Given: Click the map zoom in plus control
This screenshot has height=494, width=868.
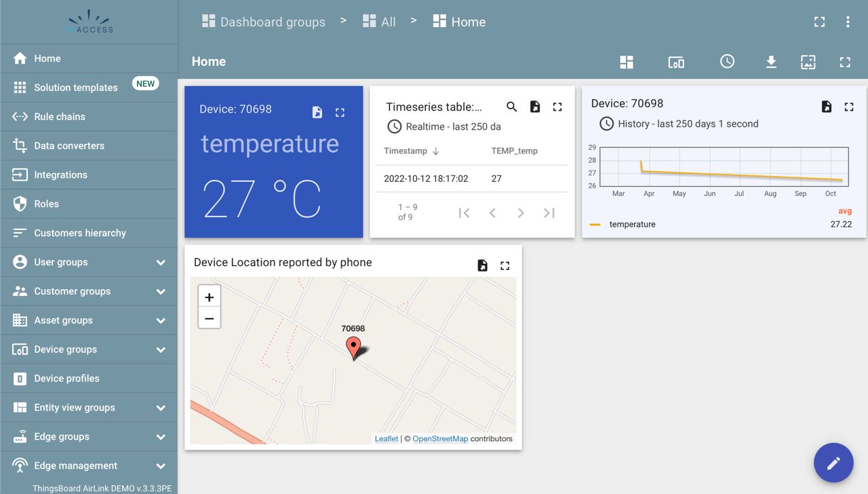Looking at the screenshot, I should click(x=209, y=296).
